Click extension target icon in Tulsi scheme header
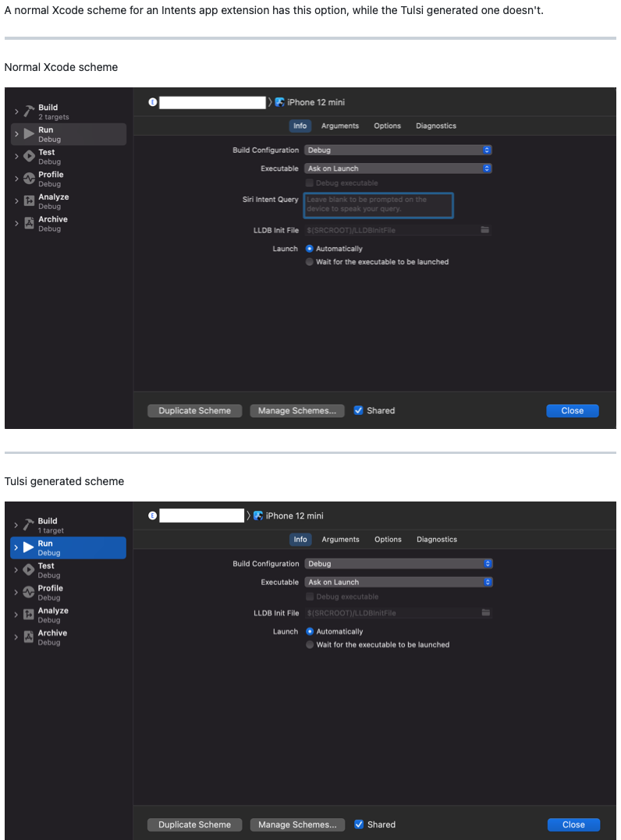 point(153,516)
